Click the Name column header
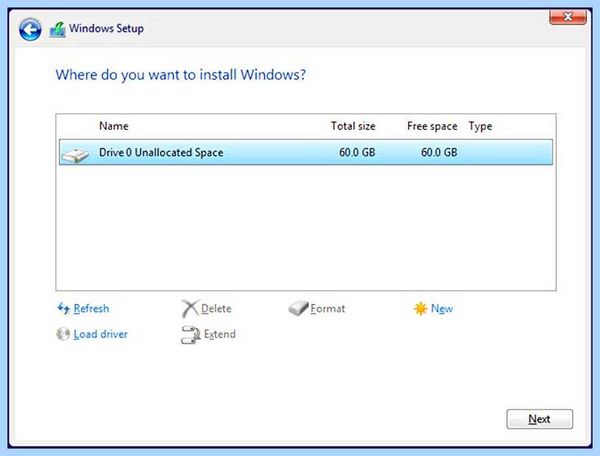 click(114, 126)
